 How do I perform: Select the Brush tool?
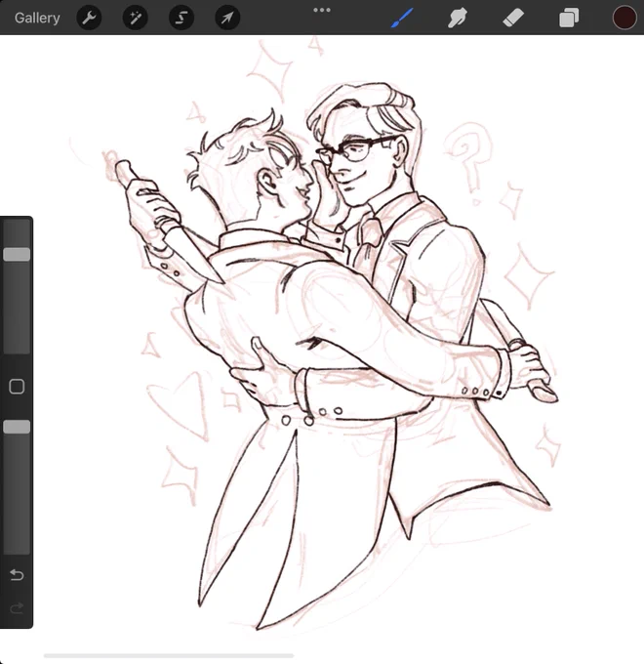click(402, 18)
